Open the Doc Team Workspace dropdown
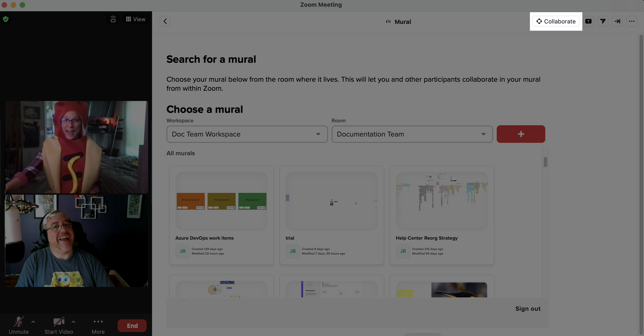644x336 pixels. (247, 134)
